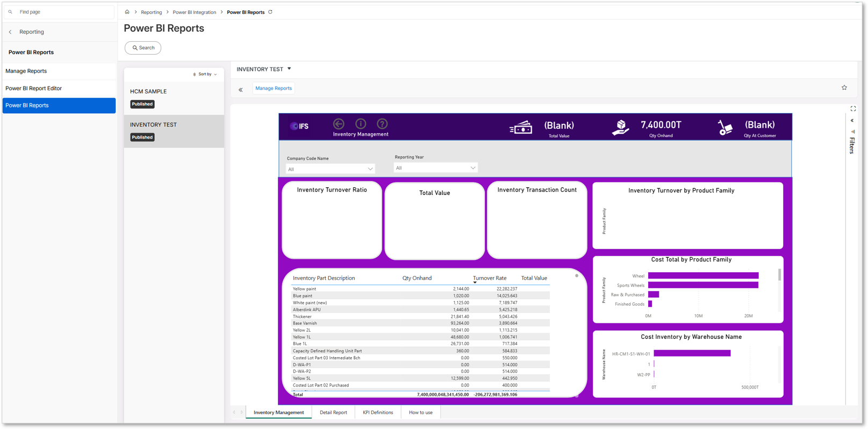The height and width of the screenshot is (429, 868).
Task: Enter fullscreen mode using the expand icon
Action: (x=853, y=108)
